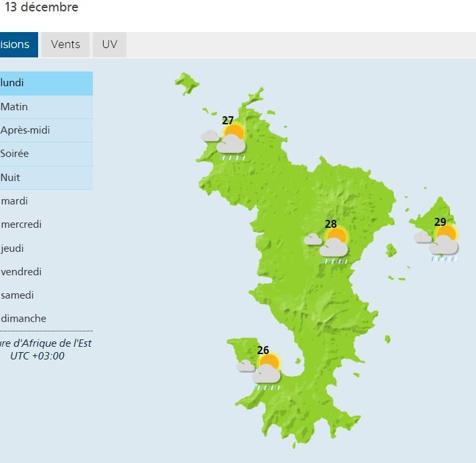The width and height of the screenshot is (476, 463).
Task: Select the Prévisions tab
Action: point(19,45)
